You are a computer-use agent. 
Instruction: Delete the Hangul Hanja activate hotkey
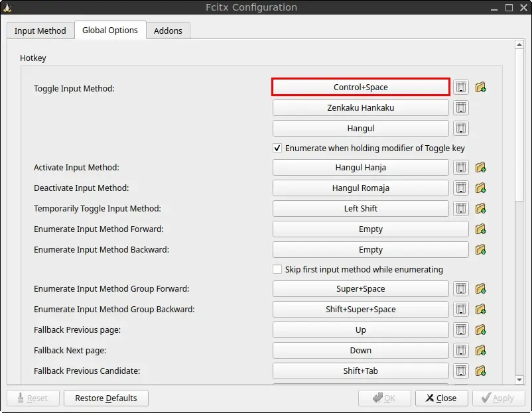(x=461, y=167)
